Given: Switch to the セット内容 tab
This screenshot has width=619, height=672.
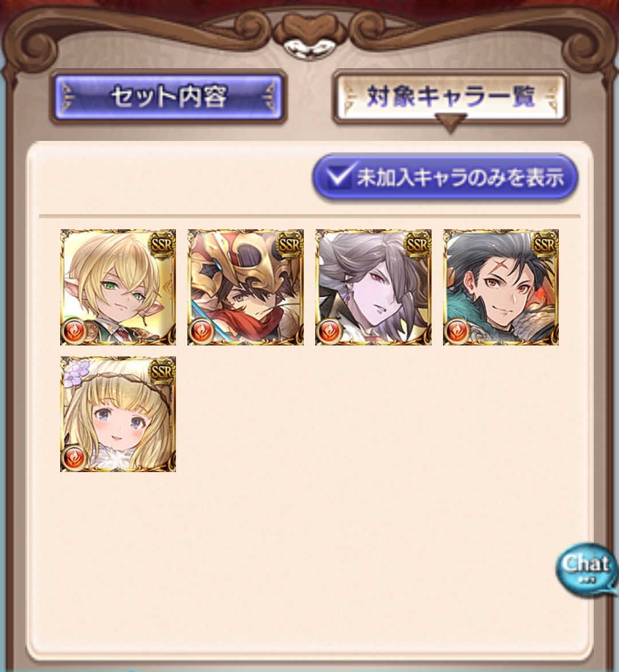Looking at the screenshot, I should coord(169,97).
